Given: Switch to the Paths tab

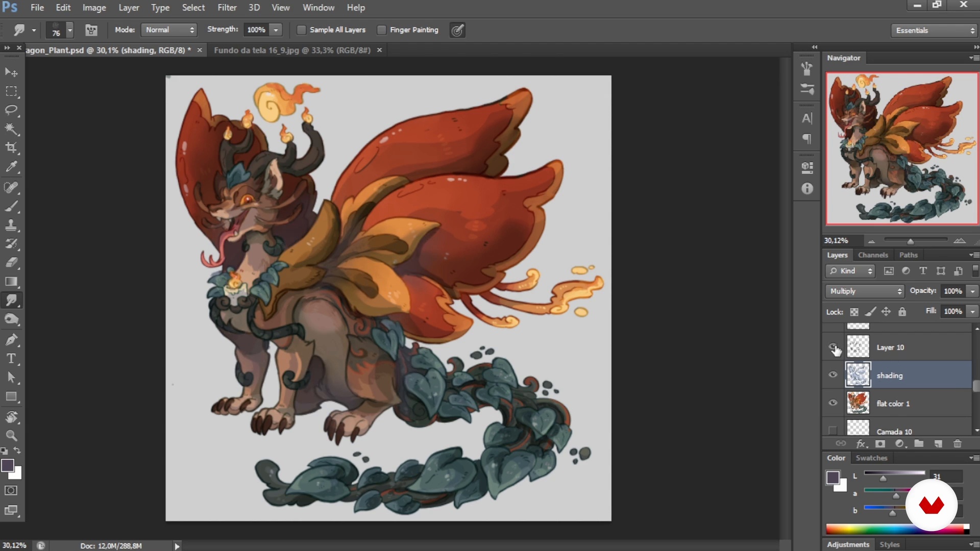Looking at the screenshot, I should coord(909,255).
